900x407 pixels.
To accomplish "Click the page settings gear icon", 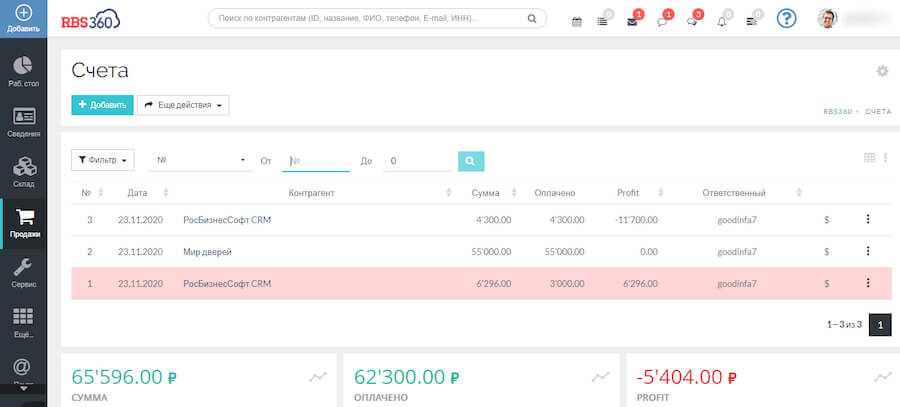I will (882, 71).
